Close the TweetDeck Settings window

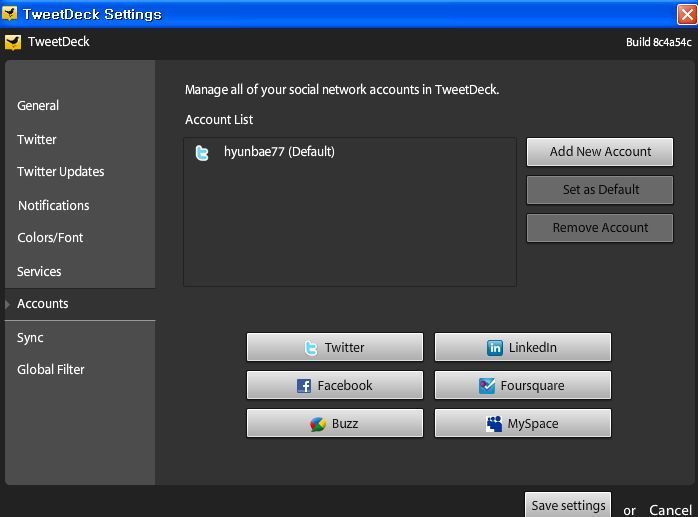(687, 14)
